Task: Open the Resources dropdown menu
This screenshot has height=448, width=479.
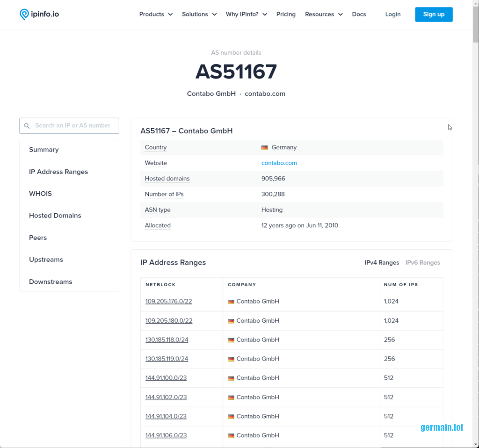Action: point(324,14)
